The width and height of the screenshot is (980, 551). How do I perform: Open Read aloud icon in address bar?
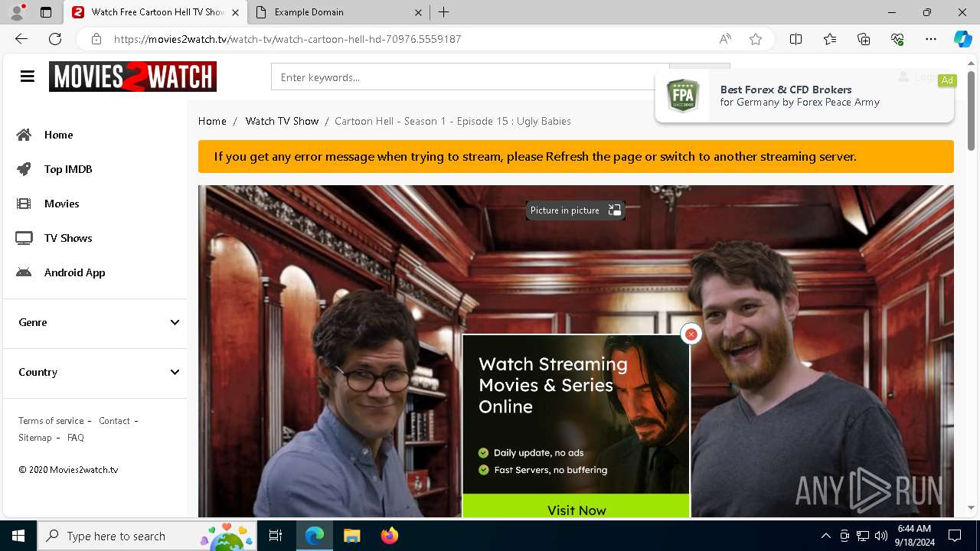(x=725, y=39)
